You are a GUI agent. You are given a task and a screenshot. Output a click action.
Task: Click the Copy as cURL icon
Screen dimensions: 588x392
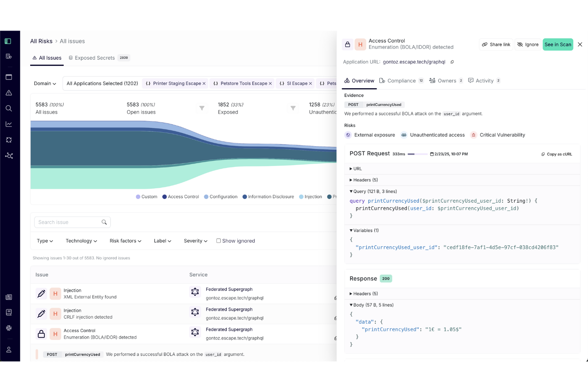coord(543,154)
